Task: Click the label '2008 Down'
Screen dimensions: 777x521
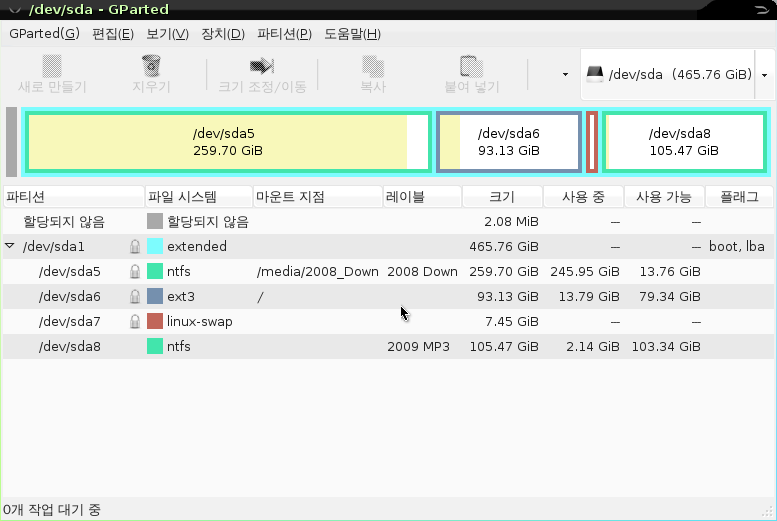Action: (422, 272)
